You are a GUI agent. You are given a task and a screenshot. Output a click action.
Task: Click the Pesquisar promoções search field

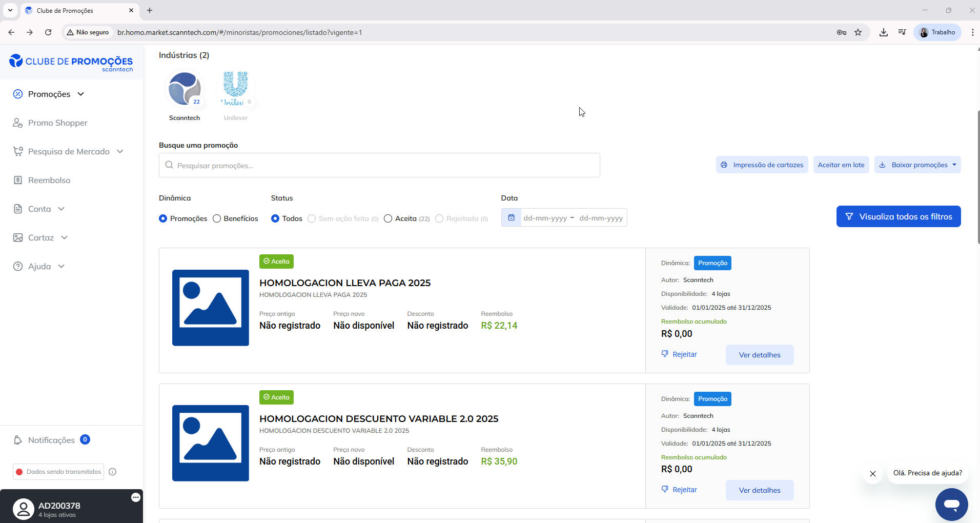pos(379,166)
